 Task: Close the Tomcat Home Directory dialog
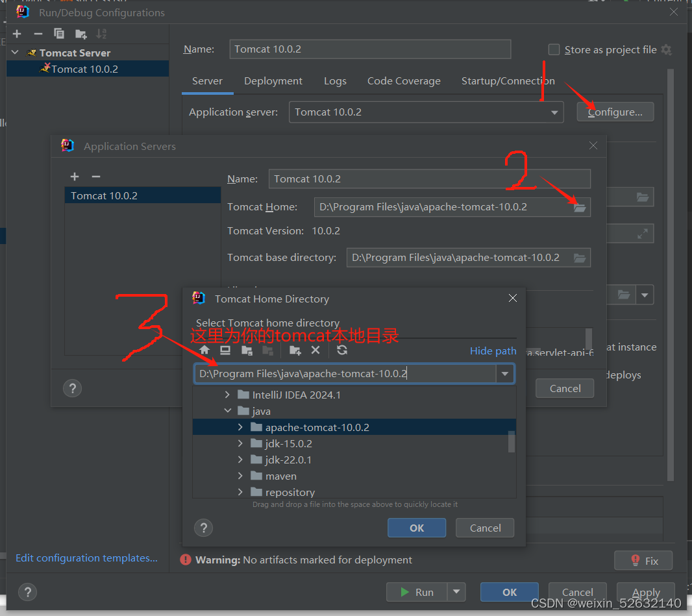point(512,299)
